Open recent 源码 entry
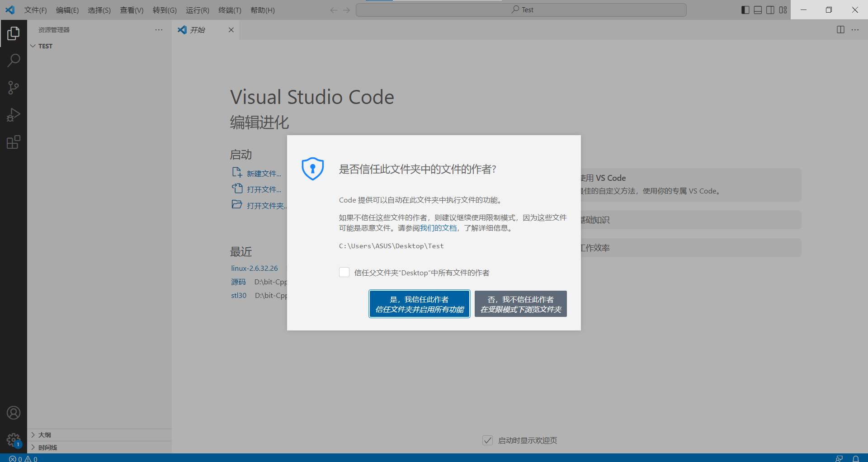This screenshot has height=462, width=868. pyautogui.click(x=238, y=282)
